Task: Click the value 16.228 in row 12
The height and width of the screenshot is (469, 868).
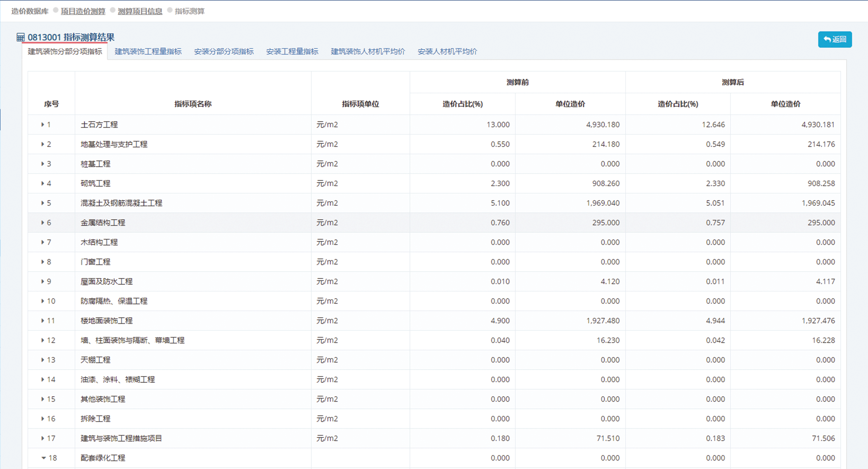Action: (x=823, y=340)
